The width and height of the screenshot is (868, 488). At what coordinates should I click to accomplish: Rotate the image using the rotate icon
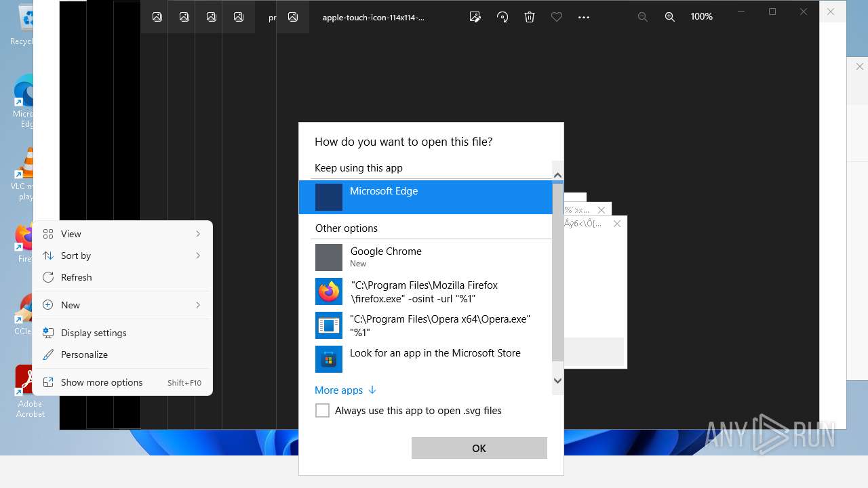pos(502,17)
